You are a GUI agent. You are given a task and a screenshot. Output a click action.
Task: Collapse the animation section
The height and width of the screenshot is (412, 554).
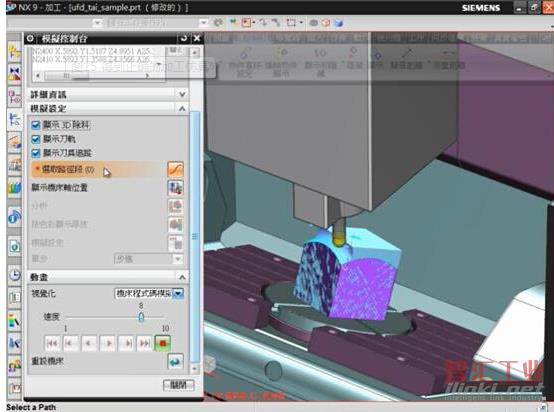tap(108, 277)
